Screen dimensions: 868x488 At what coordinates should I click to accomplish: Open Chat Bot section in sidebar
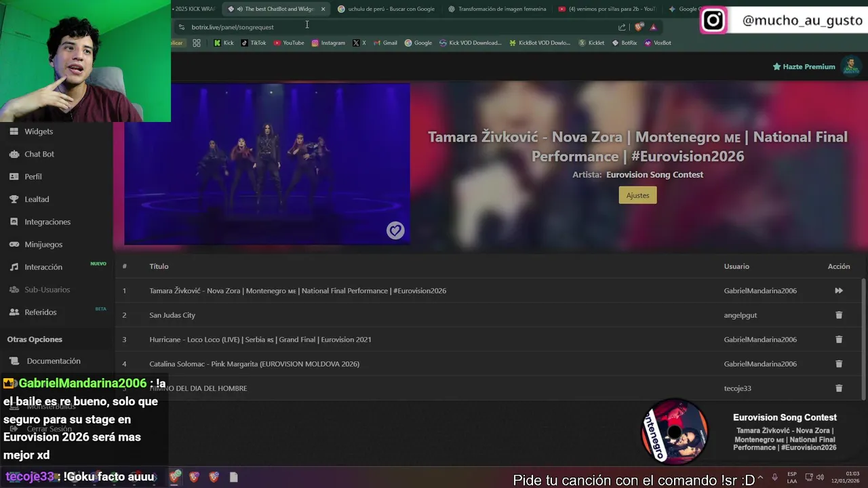[39, 154]
